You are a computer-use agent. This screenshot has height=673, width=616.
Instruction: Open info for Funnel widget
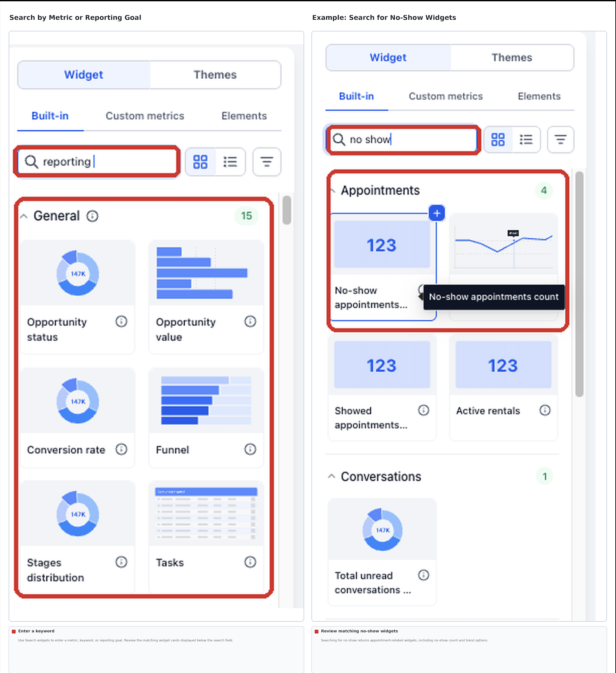point(250,449)
